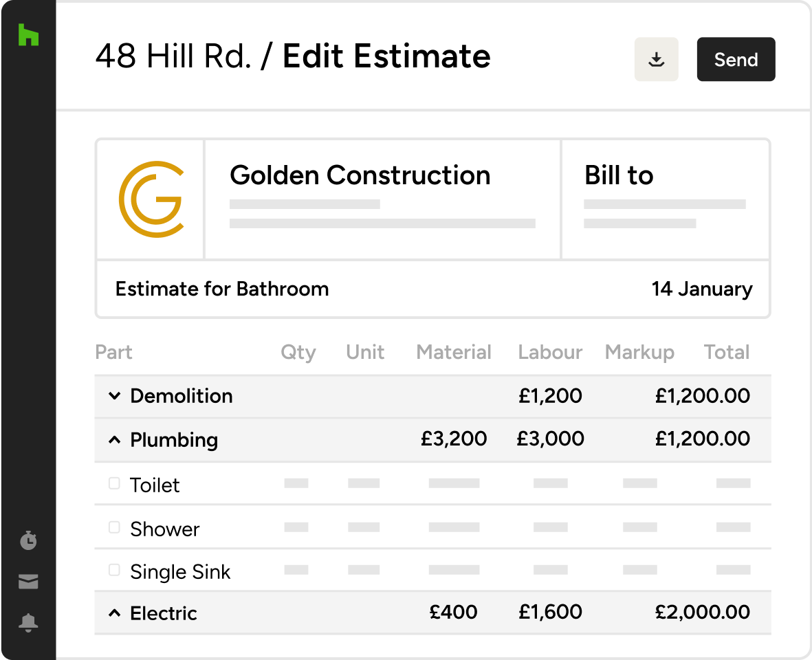Click the Bill to address placeholder bar
Screen dimensions: 812x660
coord(666,203)
